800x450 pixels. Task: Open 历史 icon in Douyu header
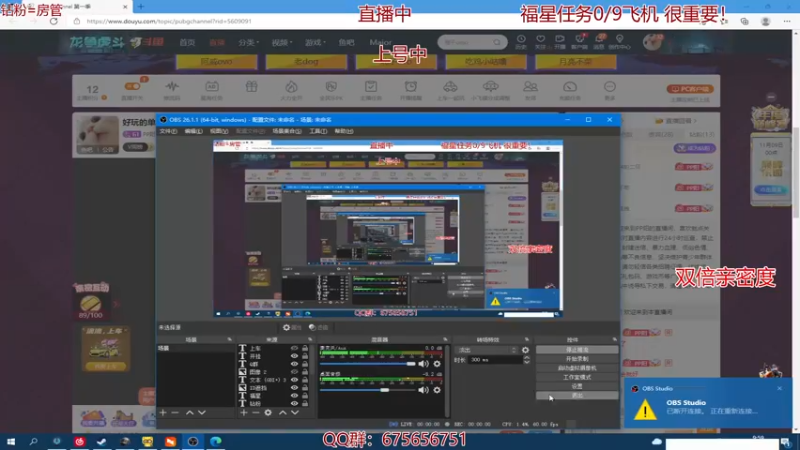click(x=521, y=42)
